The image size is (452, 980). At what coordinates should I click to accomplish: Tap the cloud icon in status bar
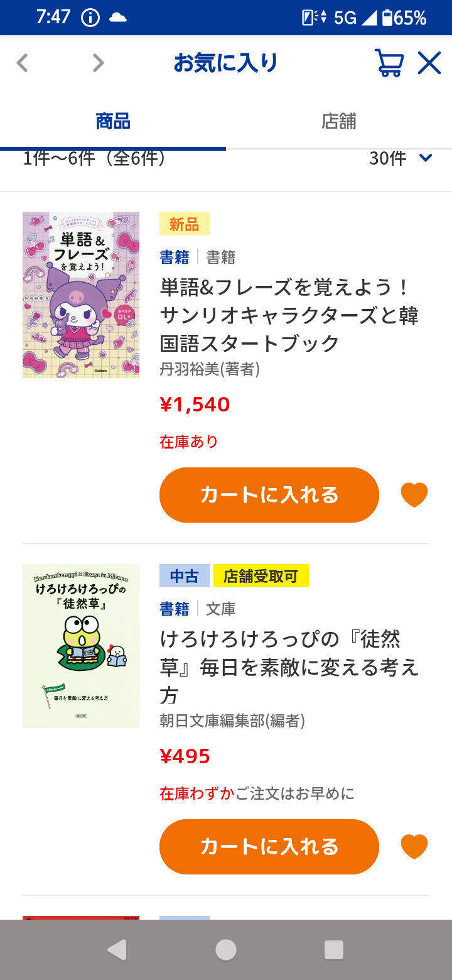(x=118, y=18)
